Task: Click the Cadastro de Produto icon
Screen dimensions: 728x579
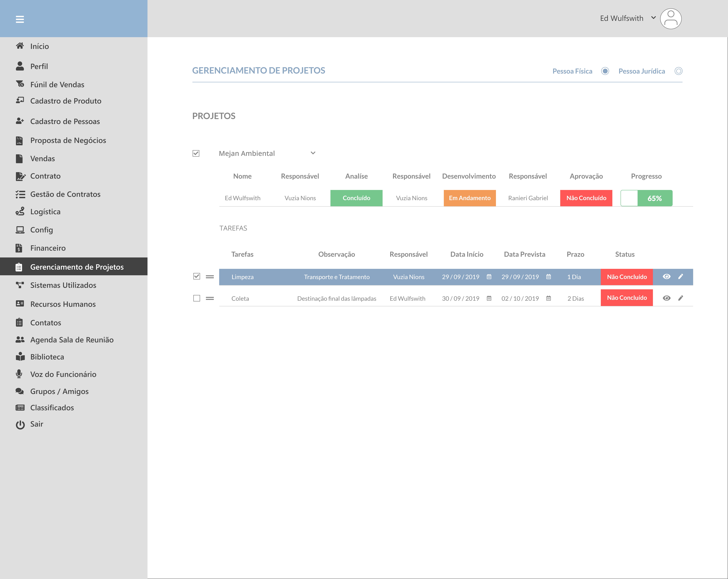Action: 20,100
